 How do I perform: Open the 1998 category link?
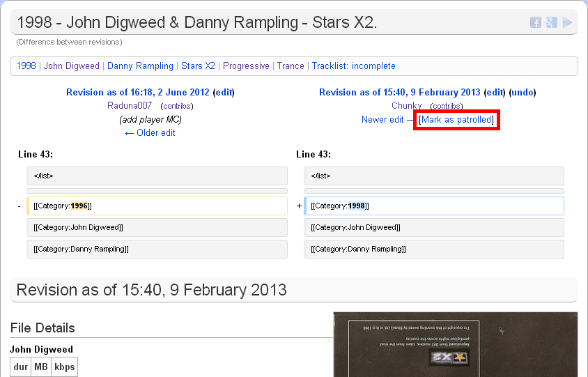[26, 66]
